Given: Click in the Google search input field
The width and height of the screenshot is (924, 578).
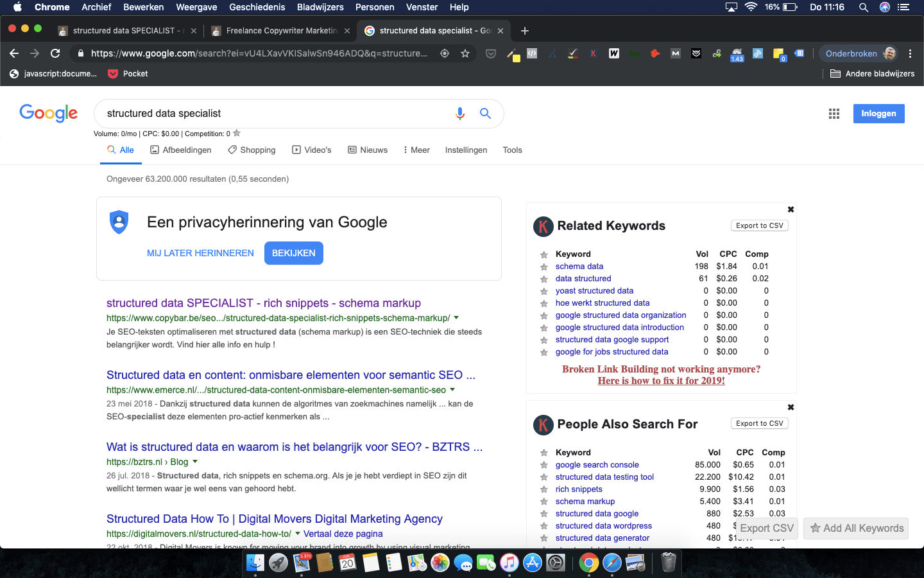Looking at the screenshot, I should 276,114.
